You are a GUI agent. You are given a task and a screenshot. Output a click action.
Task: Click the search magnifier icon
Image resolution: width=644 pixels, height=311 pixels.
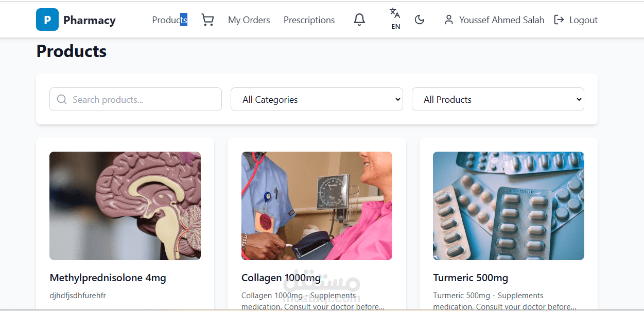click(x=62, y=99)
